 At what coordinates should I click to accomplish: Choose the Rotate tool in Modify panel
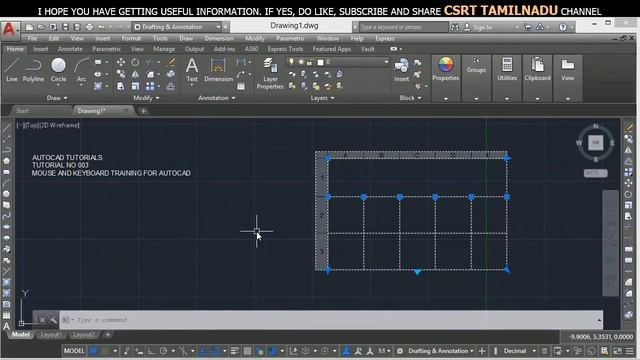point(135,62)
